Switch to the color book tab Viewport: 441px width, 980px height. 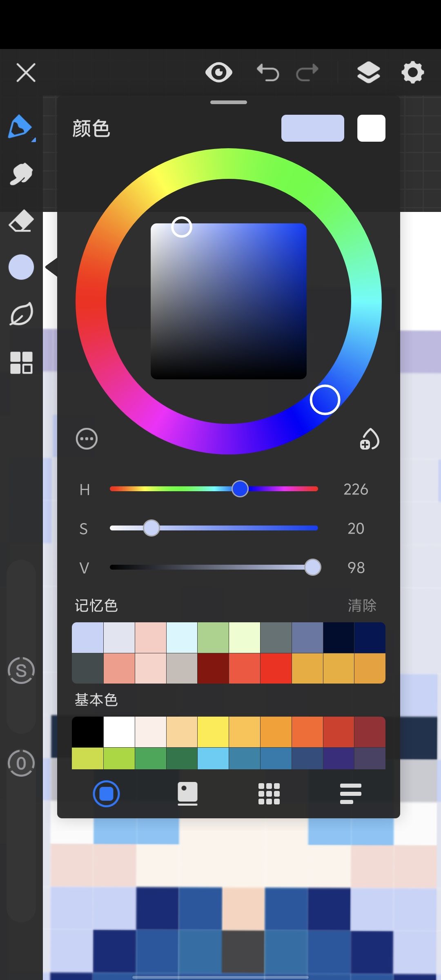point(187,794)
